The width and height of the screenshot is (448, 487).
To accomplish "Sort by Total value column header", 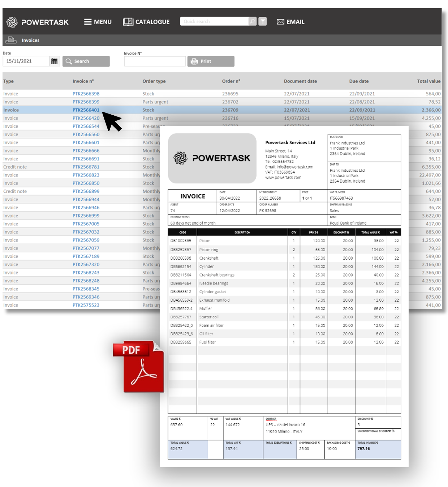I will tap(428, 81).
